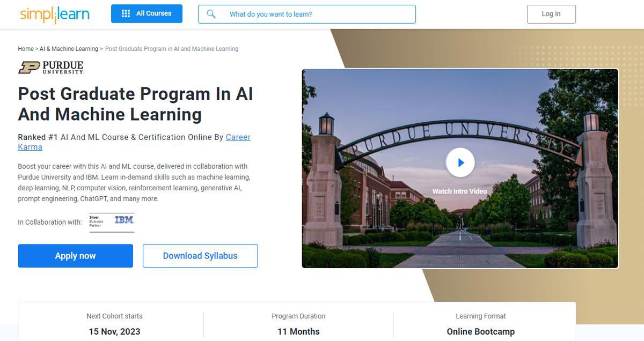
Task: Download the program syllabus
Action: click(x=200, y=256)
